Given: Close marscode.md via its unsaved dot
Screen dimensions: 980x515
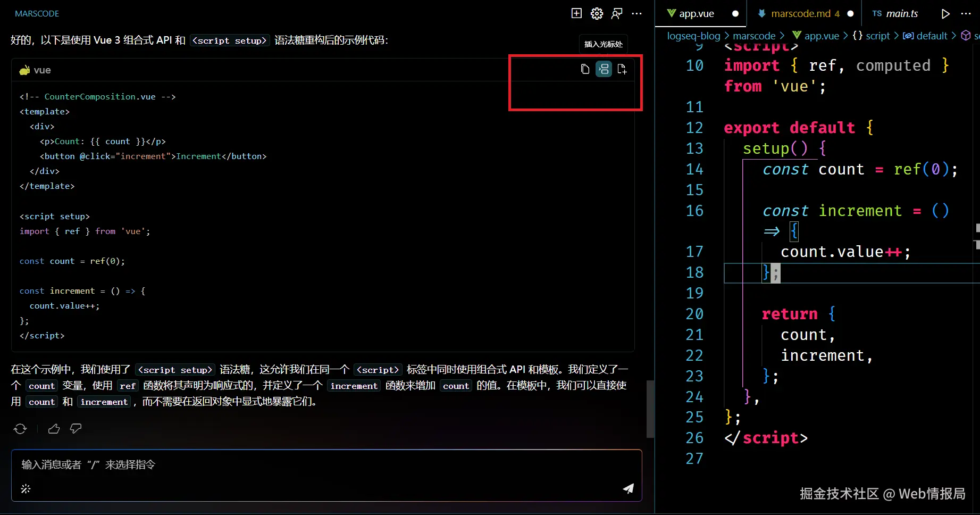Looking at the screenshot, I should [850, 14].
